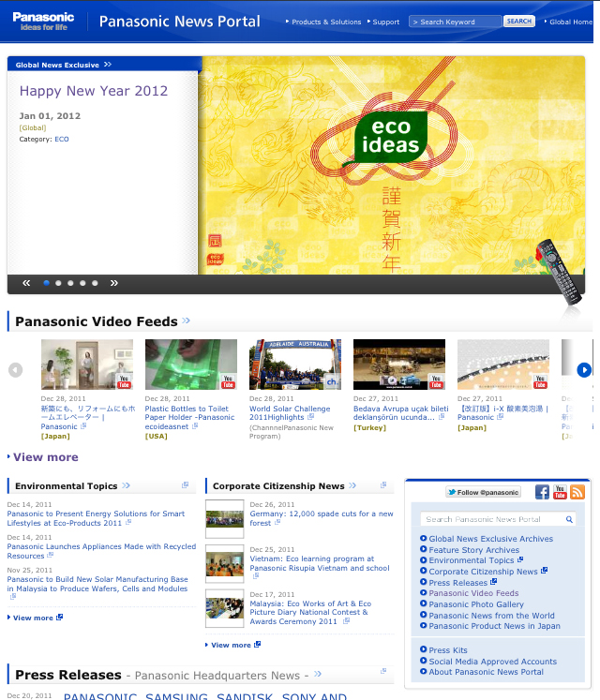Open the RSS feed icon
Screen dimensions: 600x700
[577, 492]
